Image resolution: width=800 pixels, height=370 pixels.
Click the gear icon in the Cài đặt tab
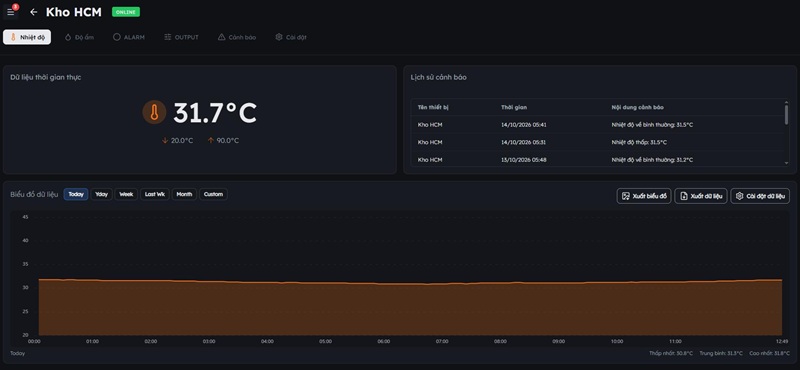(x=279, y=37)
